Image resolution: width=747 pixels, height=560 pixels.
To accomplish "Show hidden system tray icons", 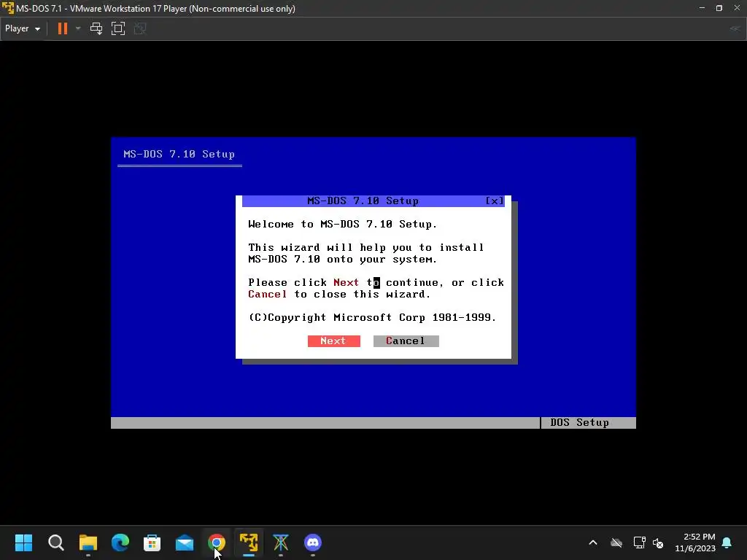I will [x=593, y=542].
